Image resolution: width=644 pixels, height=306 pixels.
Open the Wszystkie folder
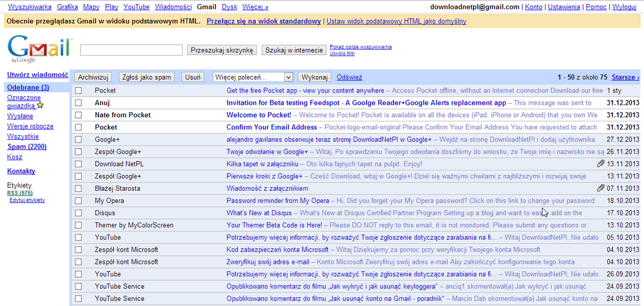click(23, 136)
